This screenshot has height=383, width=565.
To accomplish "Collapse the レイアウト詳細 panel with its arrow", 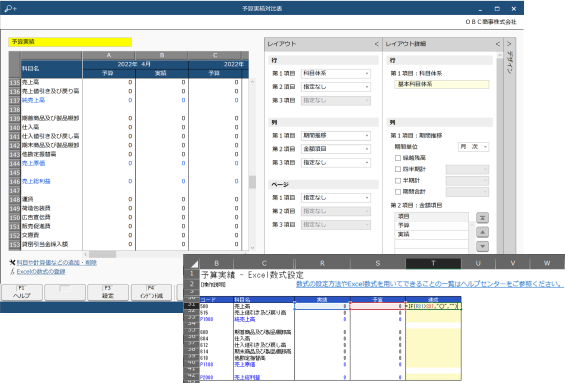I will click(497, 44).
